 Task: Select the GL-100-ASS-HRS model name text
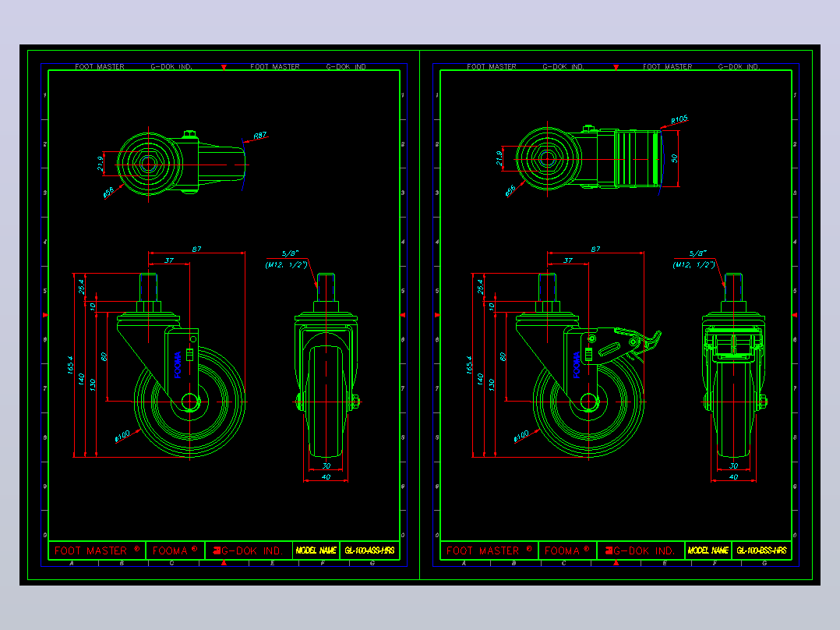coord(369,550)
